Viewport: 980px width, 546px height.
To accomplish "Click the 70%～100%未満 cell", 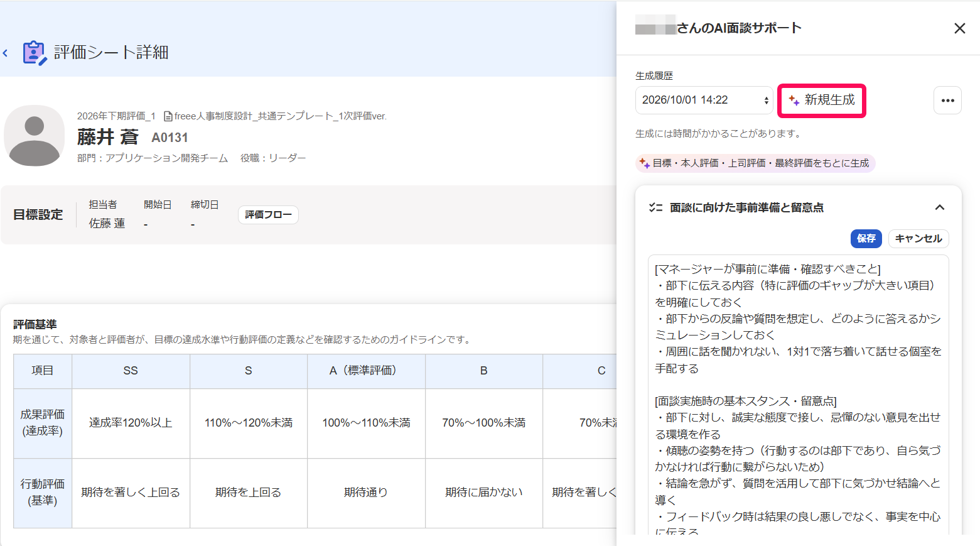I will (484, 423).
